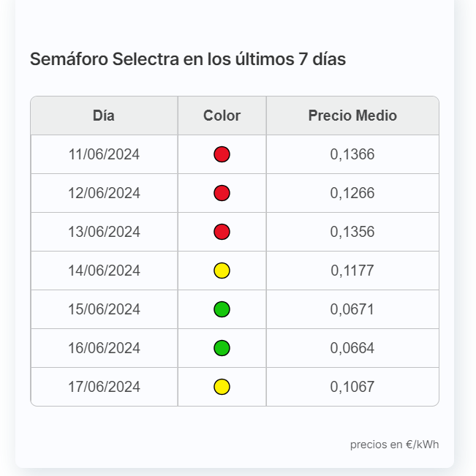Select the Color column header

(x=222, y=116)
